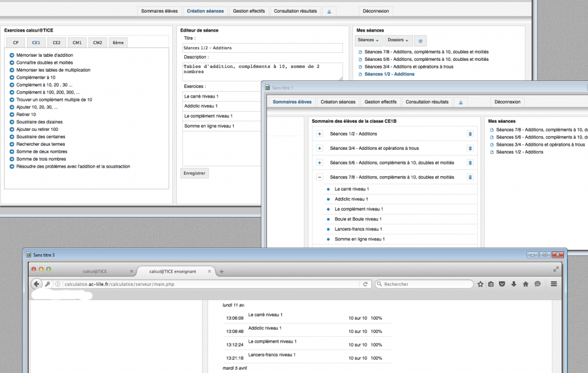Click the bookmark star icon in Firefox
This screenshot has width=588, height=373.
[x=480, y=284]
